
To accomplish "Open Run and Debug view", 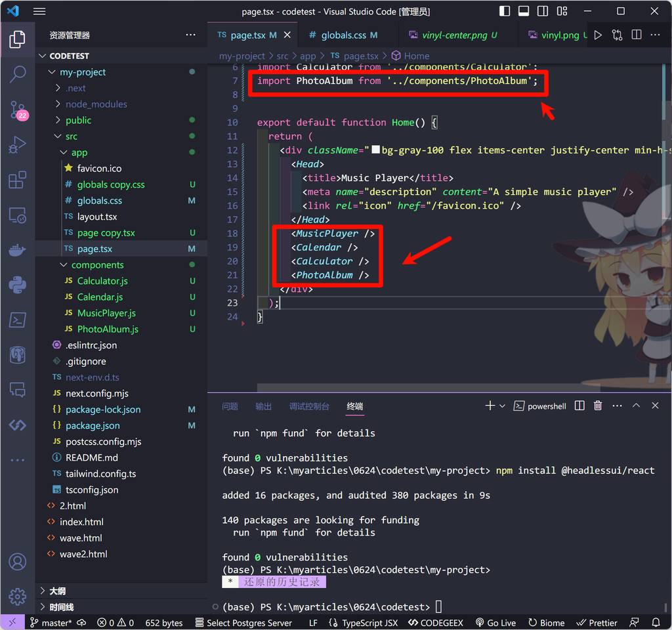I will [18, 145].
